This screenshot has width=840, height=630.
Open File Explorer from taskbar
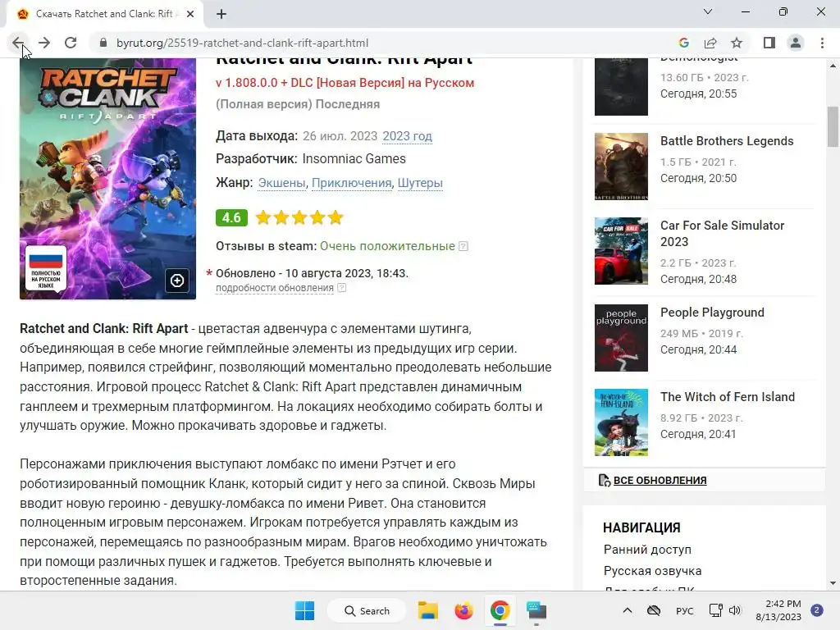coord(428,610)
